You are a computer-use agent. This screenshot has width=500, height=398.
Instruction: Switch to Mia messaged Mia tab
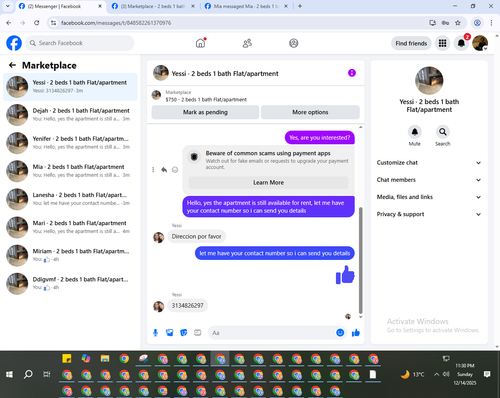246,6
